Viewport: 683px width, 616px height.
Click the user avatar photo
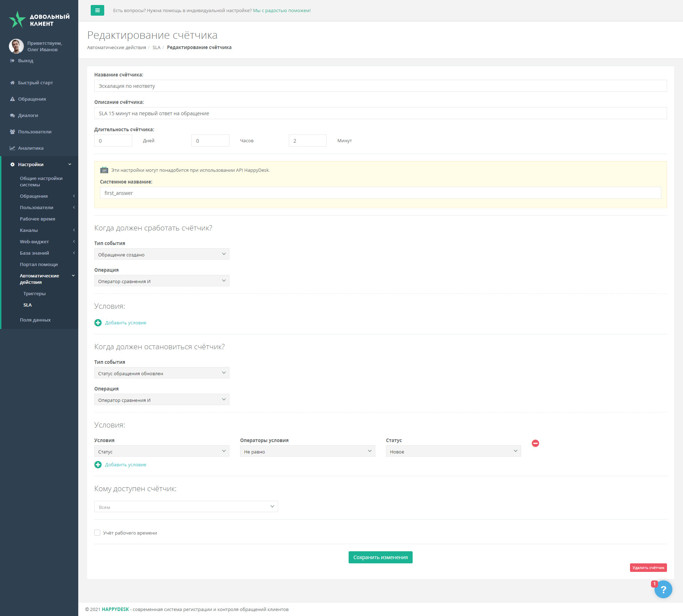click(16, 46)
